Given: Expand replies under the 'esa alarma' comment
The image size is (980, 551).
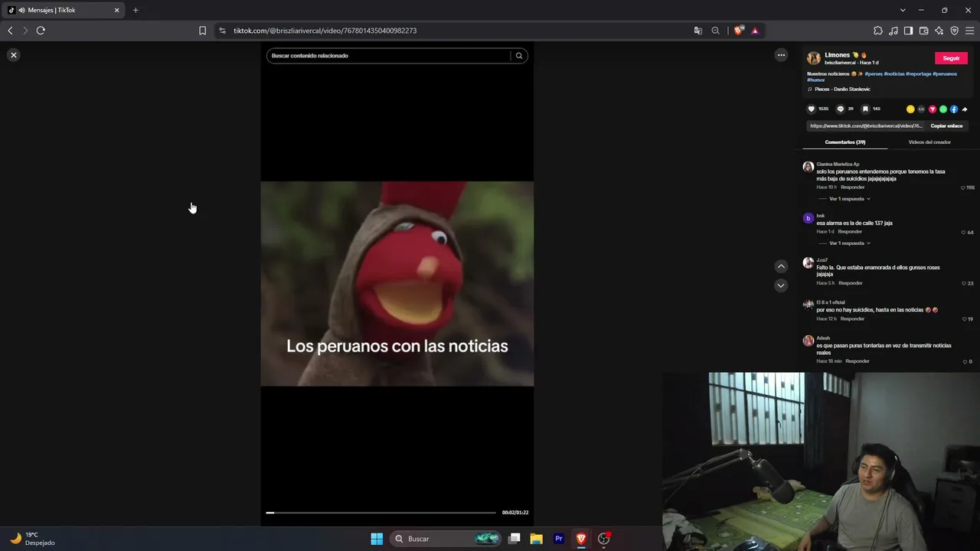Looking at the screenshot, I should click(849, 243).
